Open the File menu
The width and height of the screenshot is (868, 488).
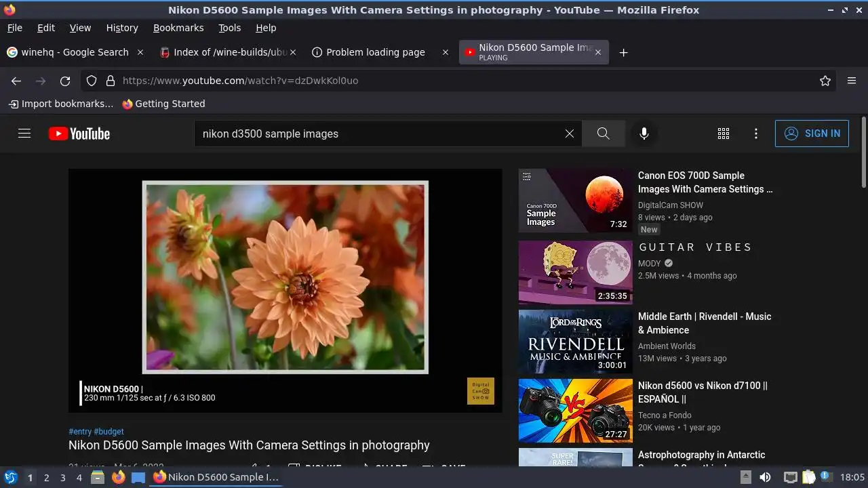[14, 28]
